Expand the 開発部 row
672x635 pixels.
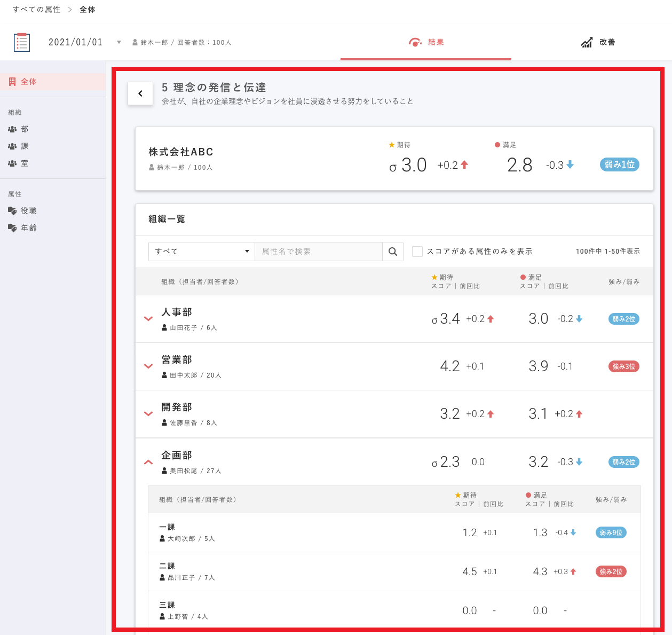148,414
